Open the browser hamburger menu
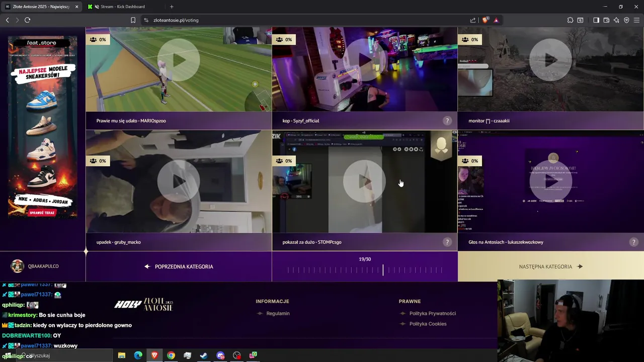Image resolution: width=644 pixels, height=362 pixels. click(637, 20)
